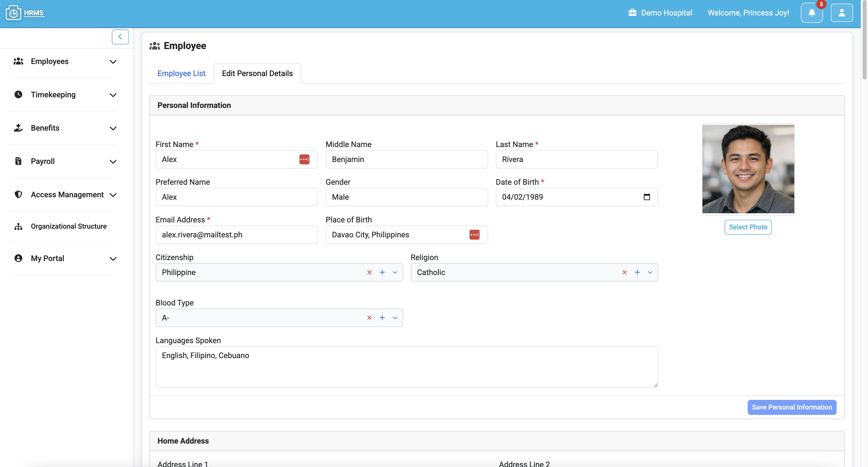Screen dimensions: 868x467
Task: Focus the First Name field containing Alex
Action: 237,159
